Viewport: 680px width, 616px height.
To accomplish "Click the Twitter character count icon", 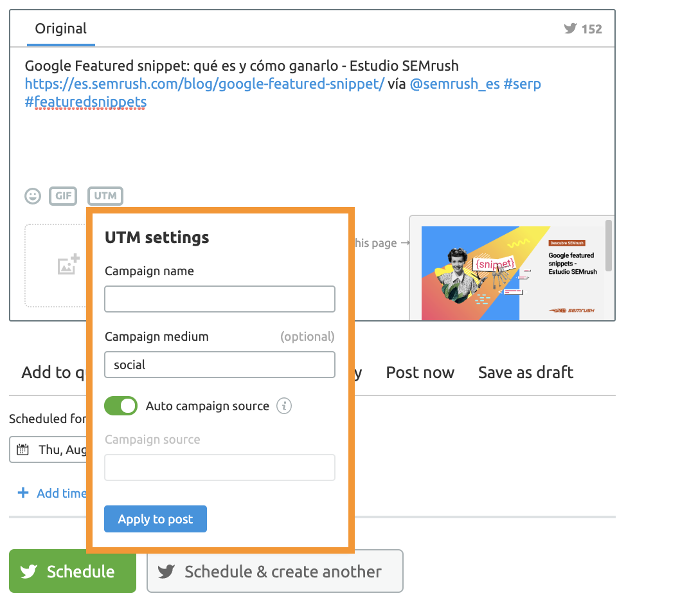I will pos(570,28).
